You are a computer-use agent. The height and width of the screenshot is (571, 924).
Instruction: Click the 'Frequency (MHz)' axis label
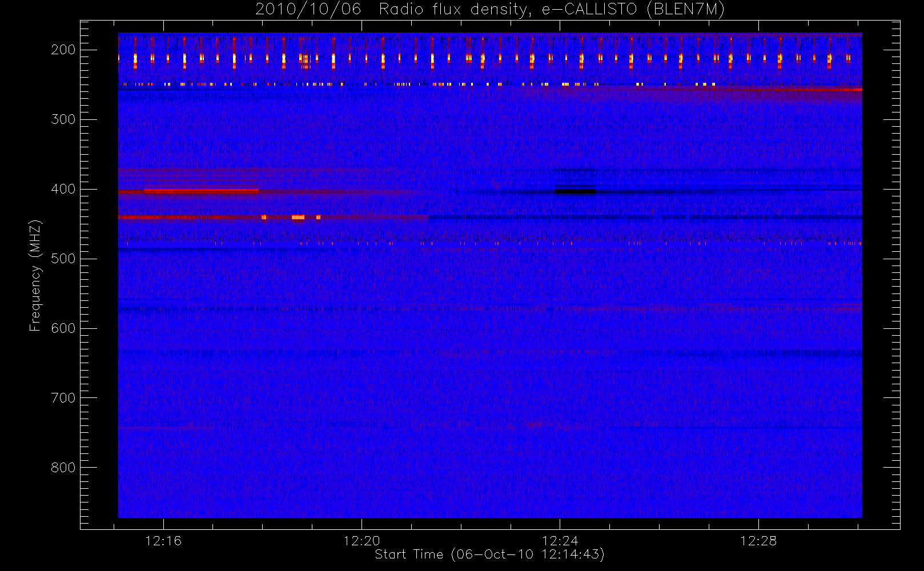[35, 275]
